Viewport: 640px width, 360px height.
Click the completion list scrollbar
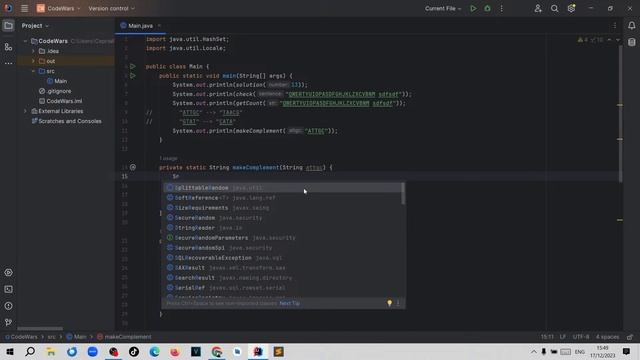[403, 194]
